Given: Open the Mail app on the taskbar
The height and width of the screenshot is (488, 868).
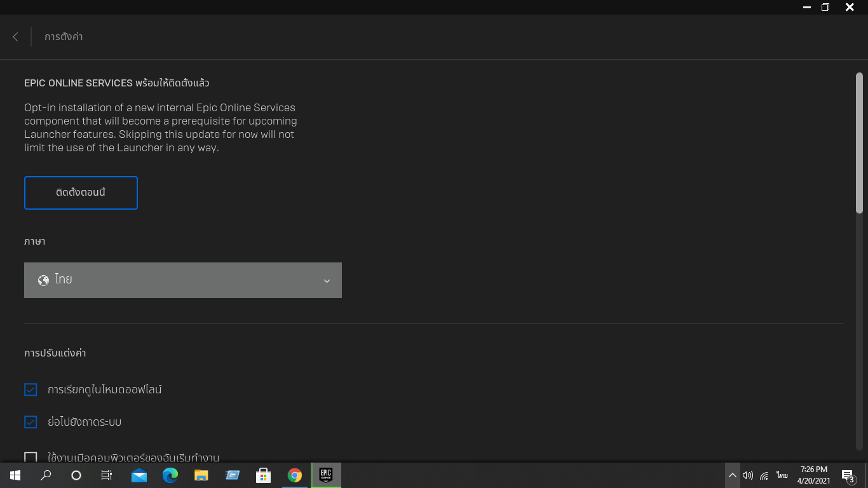Looking at the screenshot, I should pos(139,475).
